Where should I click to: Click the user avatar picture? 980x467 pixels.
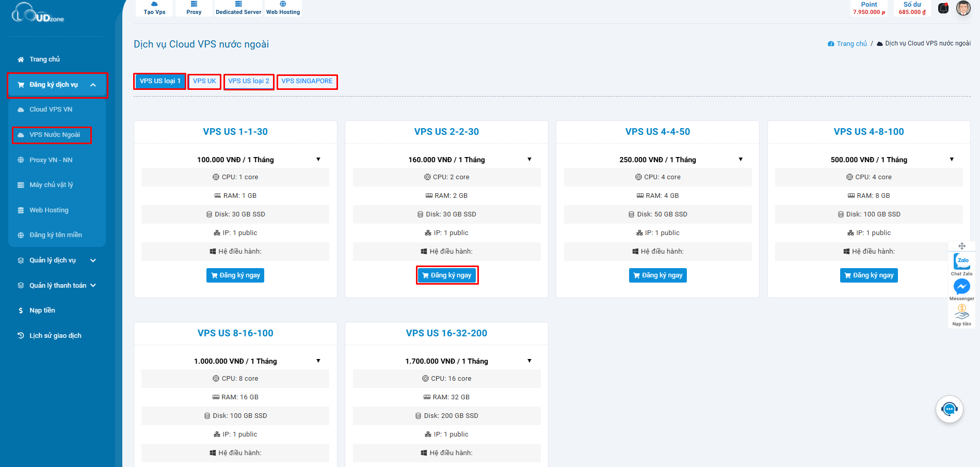pyautogui.click(x=963, y=8)
